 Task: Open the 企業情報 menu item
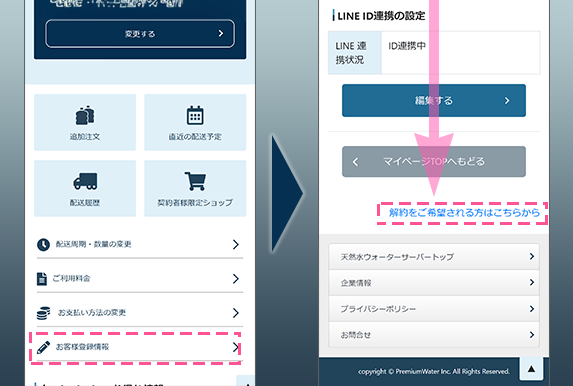tap(434, 283)
